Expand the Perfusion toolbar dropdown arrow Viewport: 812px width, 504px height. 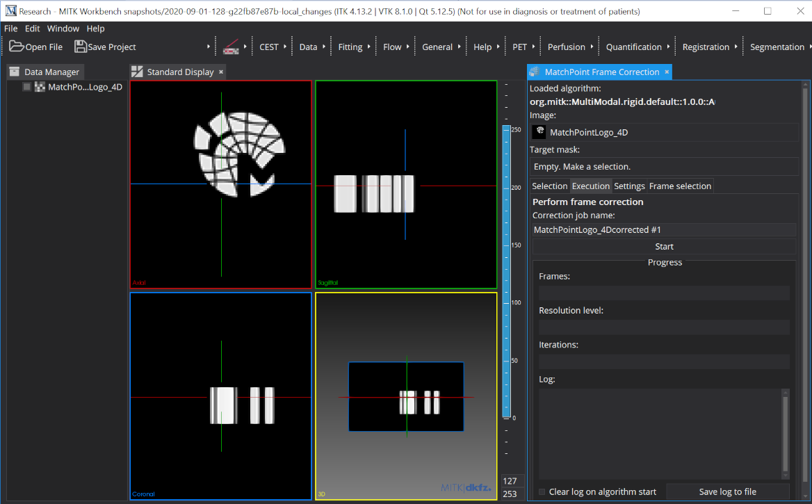coord(592,47)
